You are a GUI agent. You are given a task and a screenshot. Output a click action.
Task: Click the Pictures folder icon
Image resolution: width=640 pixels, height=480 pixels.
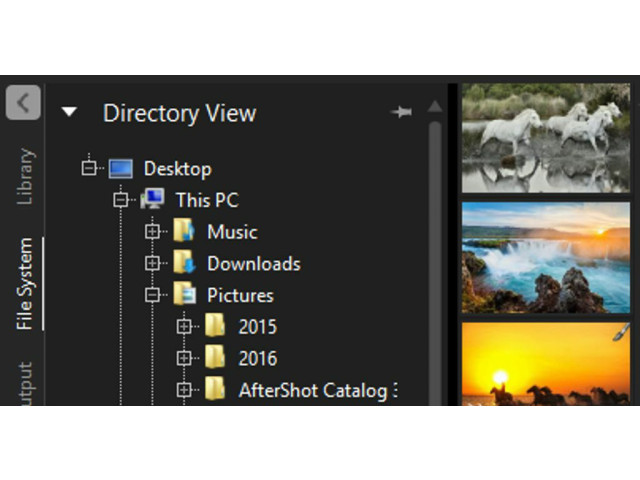(184, 294)
